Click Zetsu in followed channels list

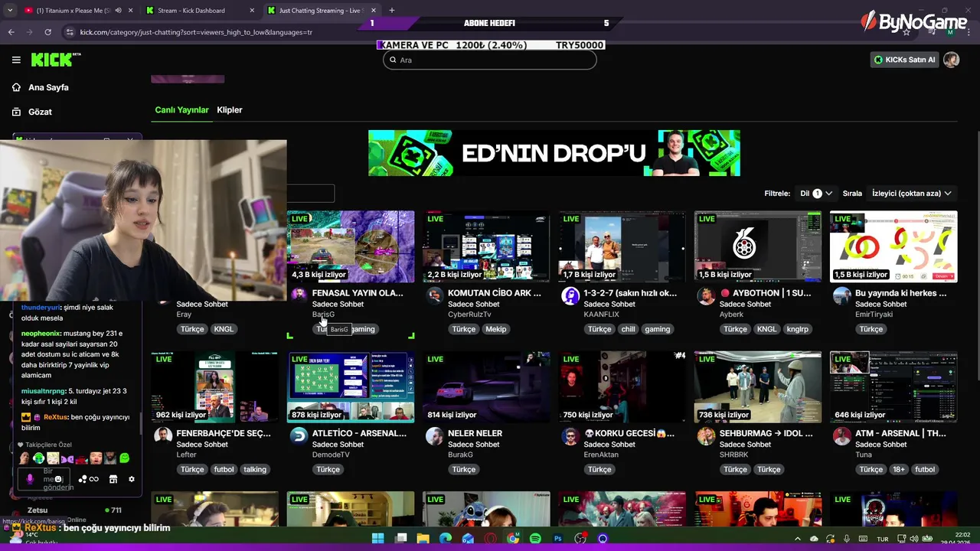click(x=38, y=510)
